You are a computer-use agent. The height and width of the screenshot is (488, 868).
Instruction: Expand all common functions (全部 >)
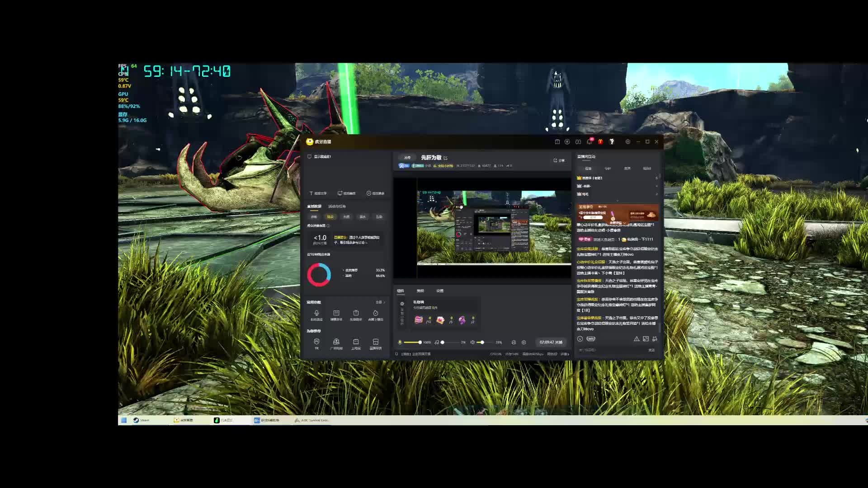380,302
